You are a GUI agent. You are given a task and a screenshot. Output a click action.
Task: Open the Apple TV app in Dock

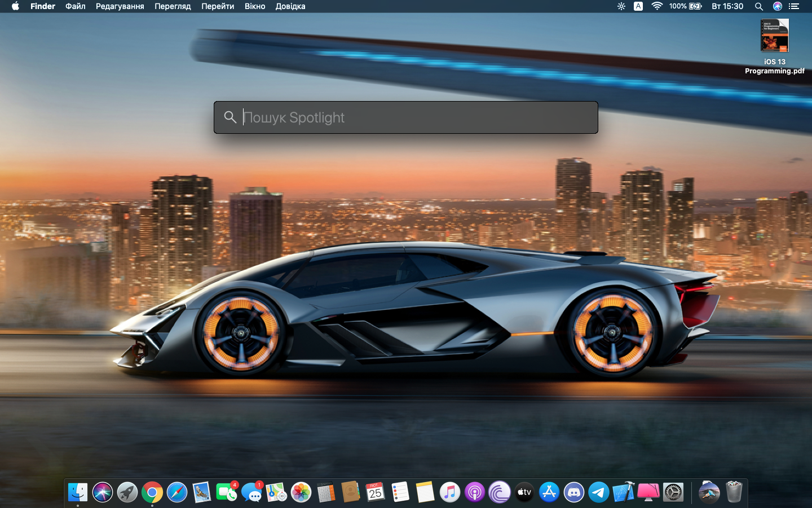524,492
